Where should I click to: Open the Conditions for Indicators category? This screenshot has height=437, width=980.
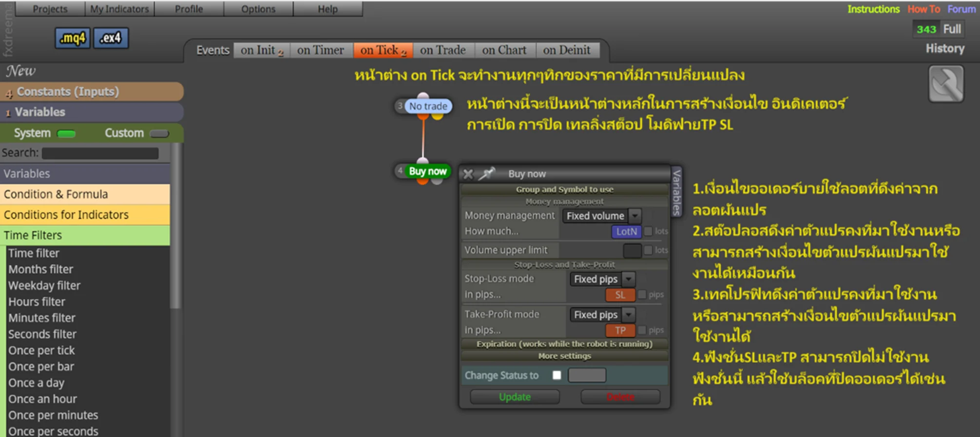point(85,215)
